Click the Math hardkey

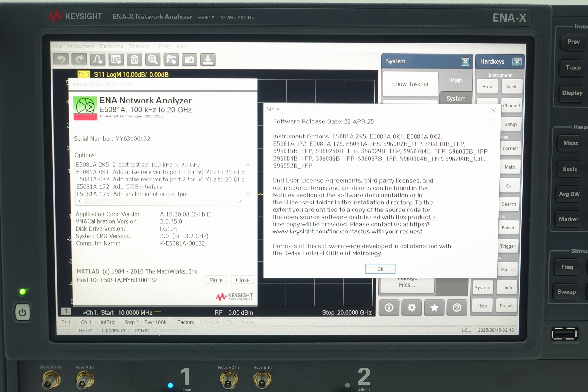pyautogui.click(x=510, y=167)
